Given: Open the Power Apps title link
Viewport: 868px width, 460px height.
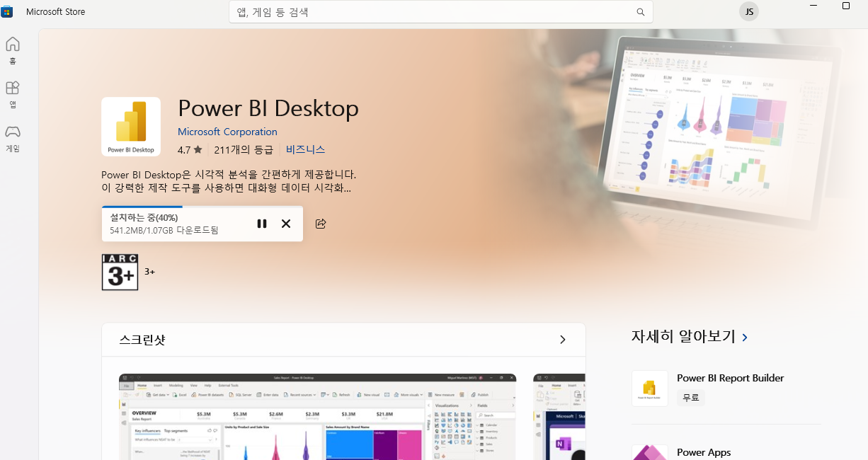Looking at the screenshot, I should pos(704,452).
